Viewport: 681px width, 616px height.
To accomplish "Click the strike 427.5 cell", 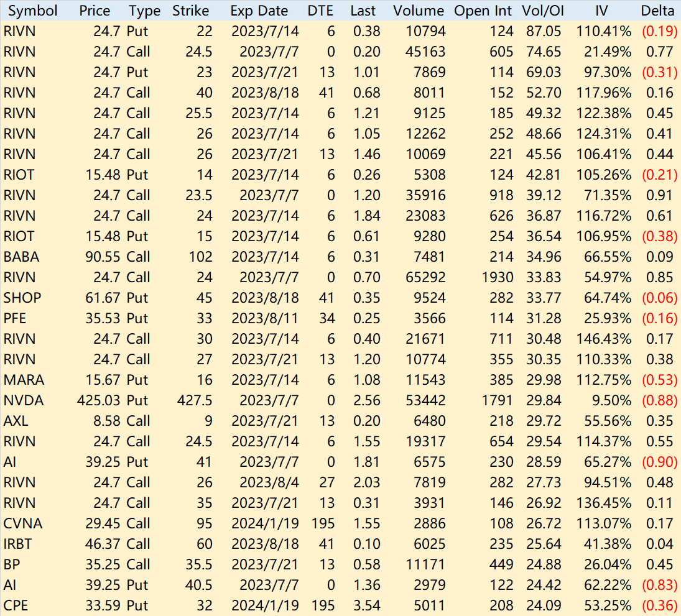I will coord(195,400).
